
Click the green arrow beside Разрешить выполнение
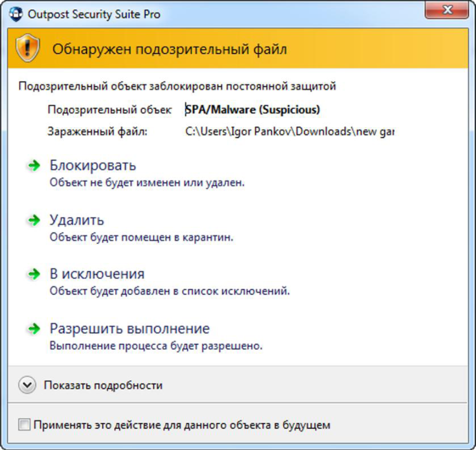tap(34, 328)
